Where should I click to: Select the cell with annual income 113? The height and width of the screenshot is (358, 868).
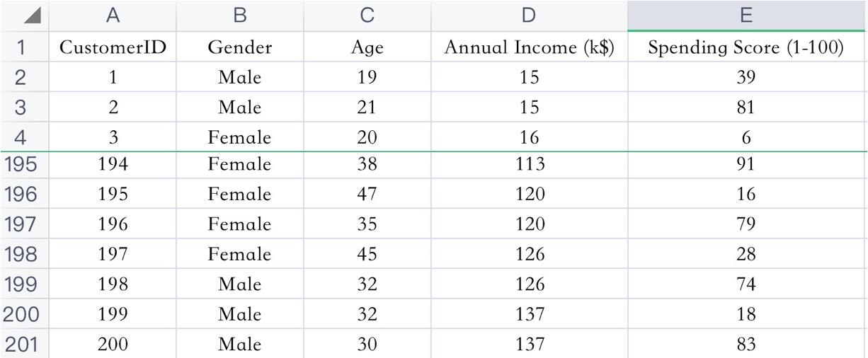tap(529, 164)
